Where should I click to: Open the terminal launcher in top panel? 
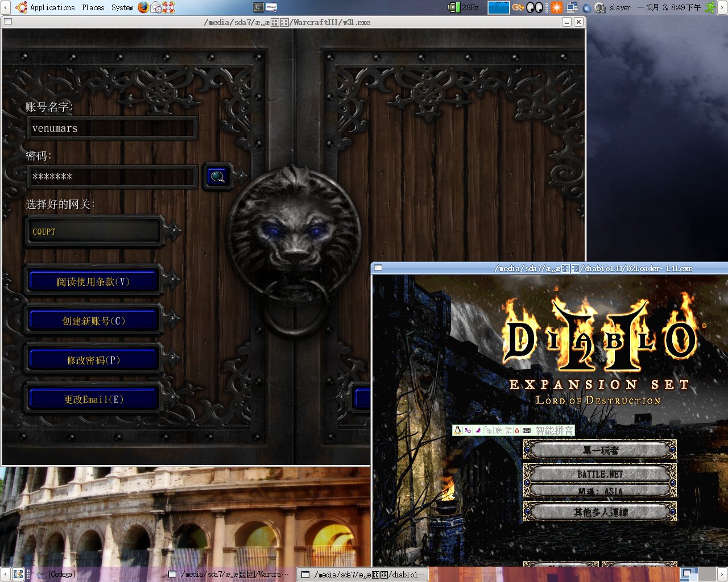click(259, 7)
